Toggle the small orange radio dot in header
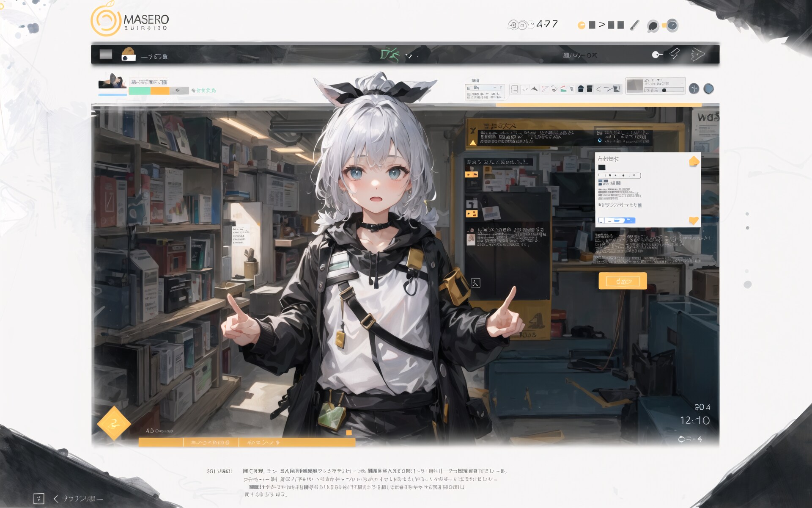The height and width of the screenshot is (508, 812). (x=582, y=25)
